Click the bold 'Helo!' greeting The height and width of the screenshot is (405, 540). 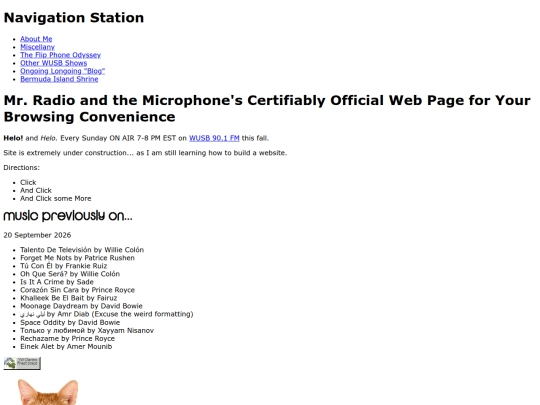[x=13, y=138]
